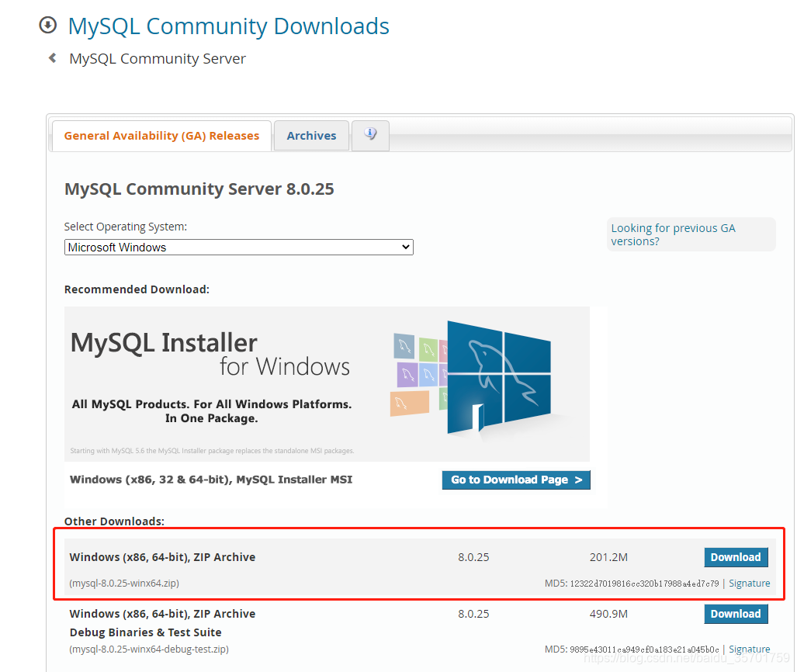Open the MySQL Community Downloads heading link
This screenshot has width=797, height=672.
[229, 26]
